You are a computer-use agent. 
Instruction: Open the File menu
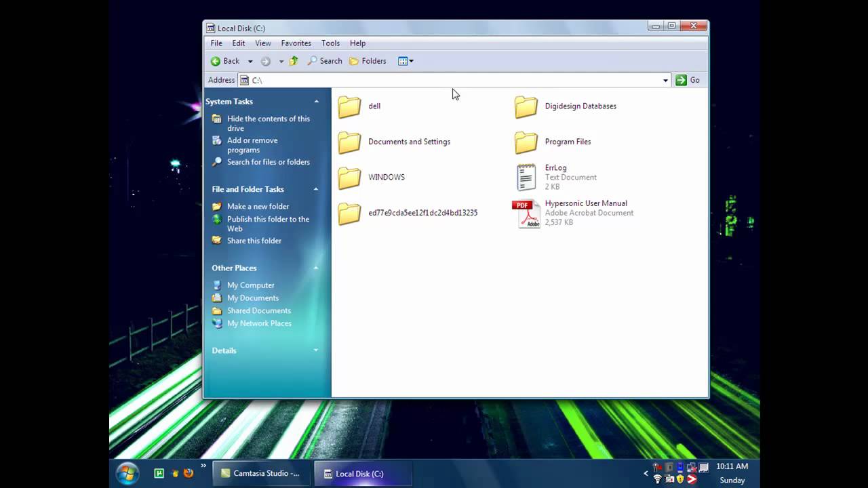(216, 43)
